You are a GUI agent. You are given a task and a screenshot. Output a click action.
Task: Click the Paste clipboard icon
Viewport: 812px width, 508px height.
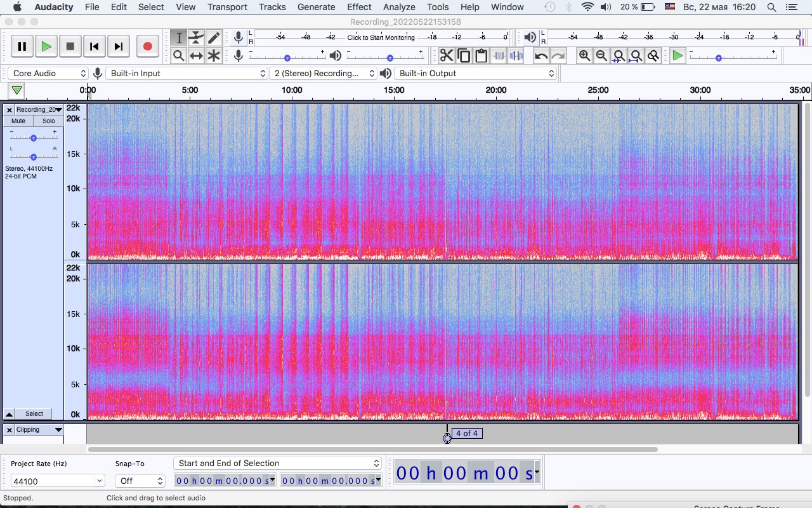[481, 56]
